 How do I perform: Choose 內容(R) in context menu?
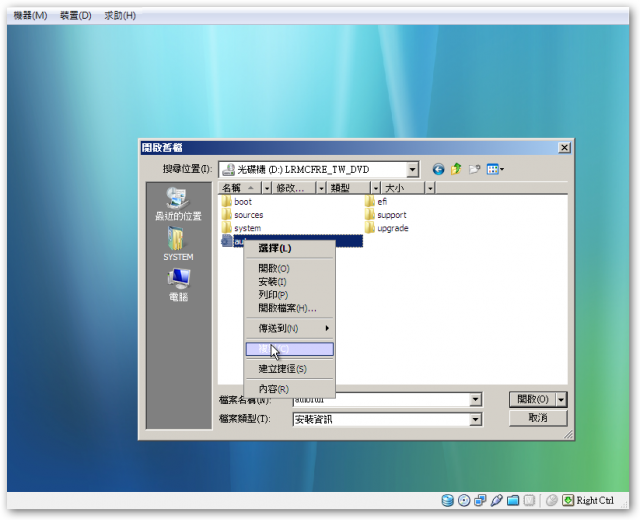[289, 389]
